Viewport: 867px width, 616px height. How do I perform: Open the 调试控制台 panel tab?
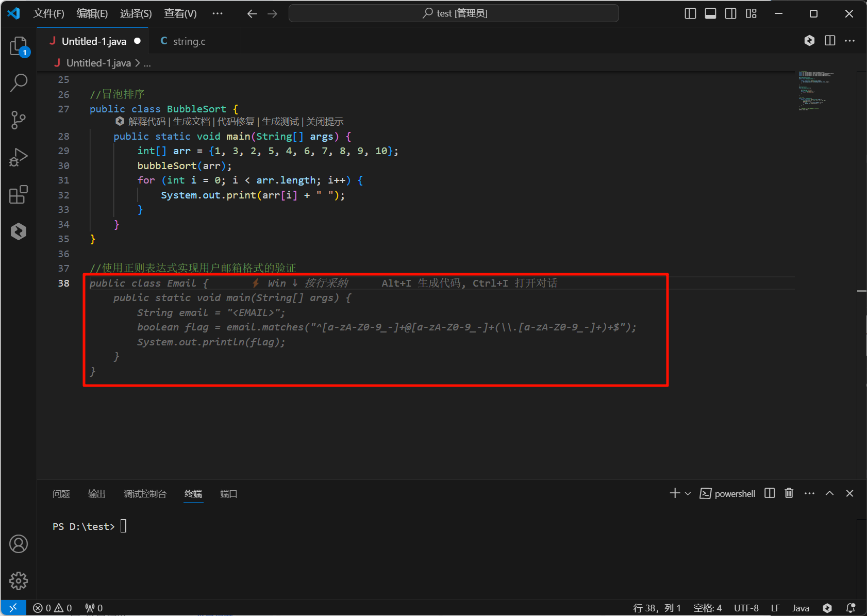(x=145, y=494)
